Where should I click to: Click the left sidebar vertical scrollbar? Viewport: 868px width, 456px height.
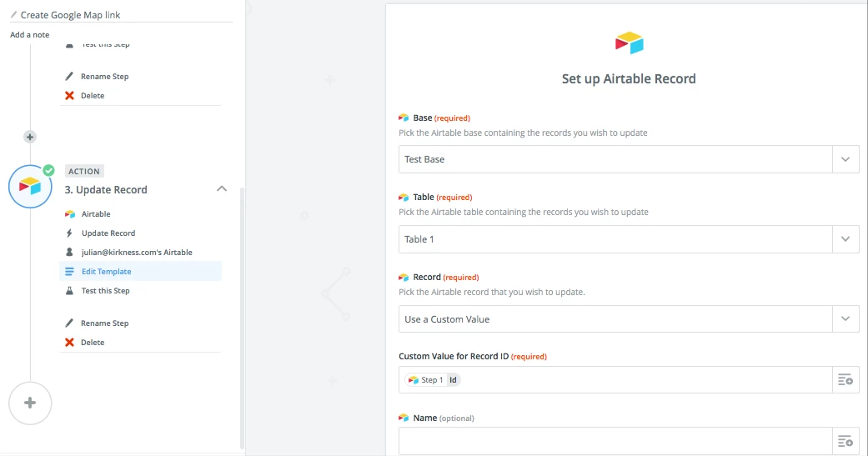click(241, 318)
